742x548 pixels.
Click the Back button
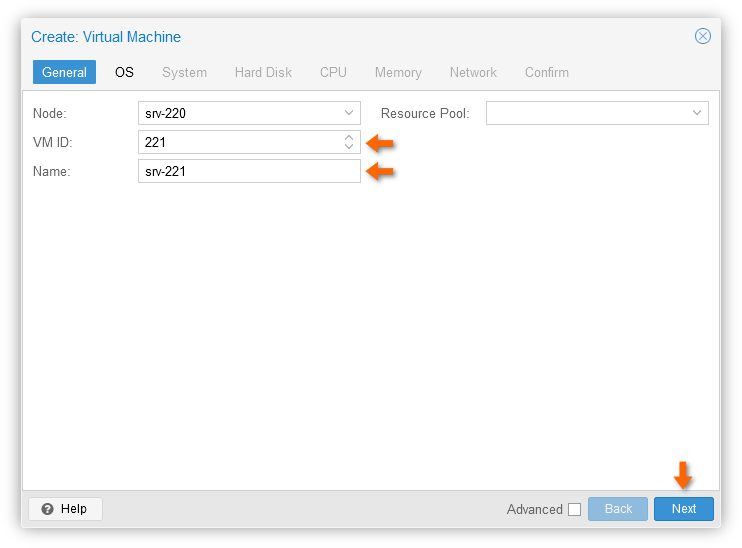tap(618, 509)
